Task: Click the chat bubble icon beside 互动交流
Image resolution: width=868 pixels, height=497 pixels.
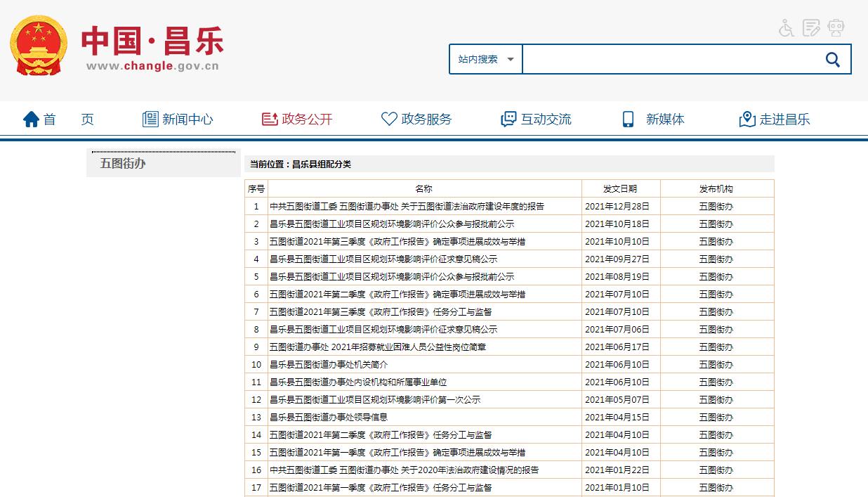Action: click(x=508, y=120)
